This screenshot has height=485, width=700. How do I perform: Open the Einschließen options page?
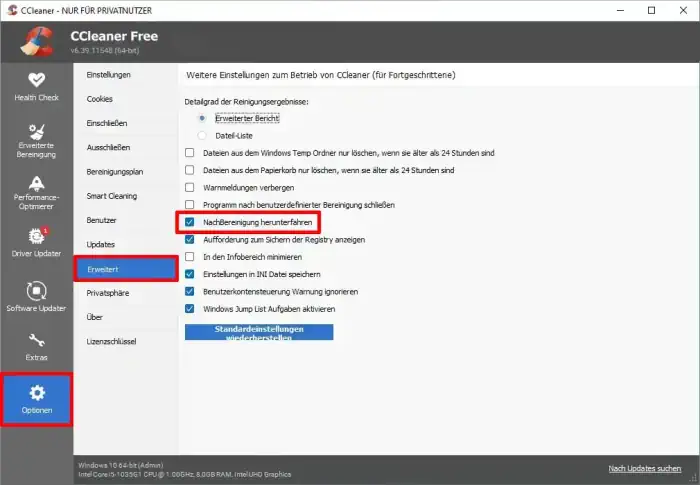pyautogui.click(x=107, y=123)
